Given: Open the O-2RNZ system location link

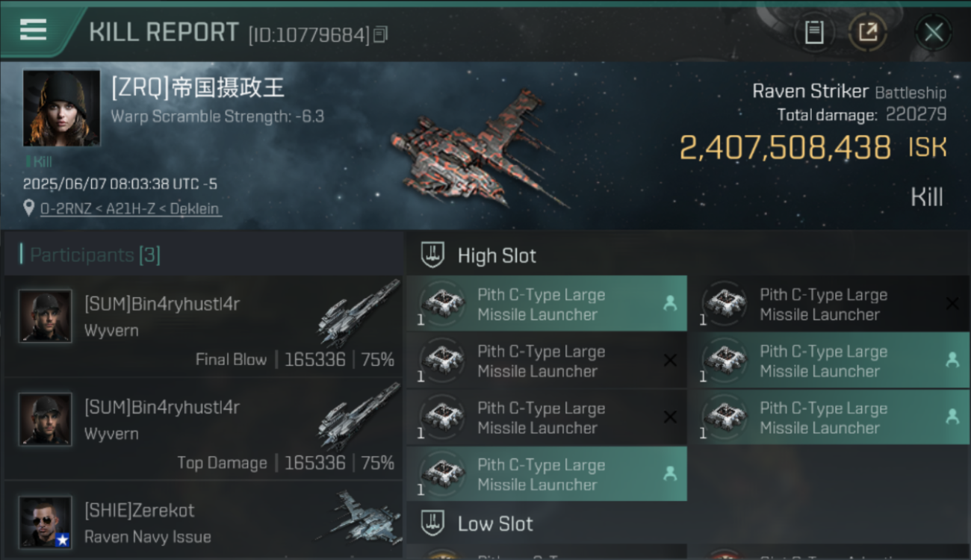Looking at the screenshot, I should 130,208.
